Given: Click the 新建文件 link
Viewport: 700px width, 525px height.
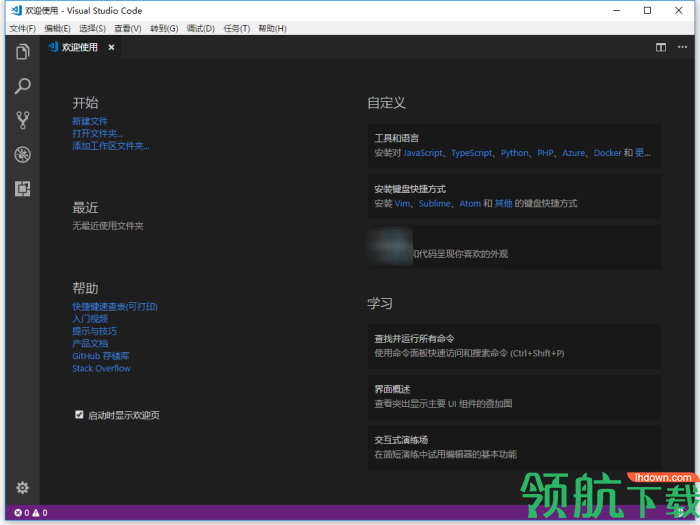Looking at the screenshot, I should [90, 121].
